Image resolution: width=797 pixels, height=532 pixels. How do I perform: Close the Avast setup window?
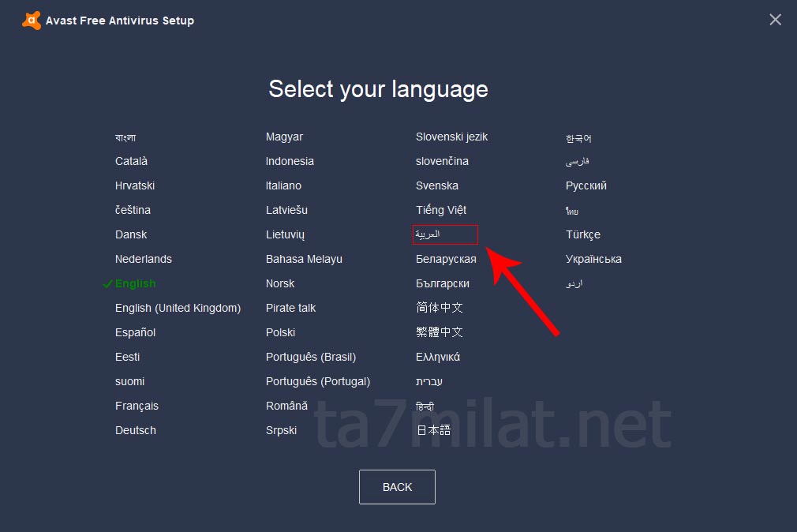point(775,20)
